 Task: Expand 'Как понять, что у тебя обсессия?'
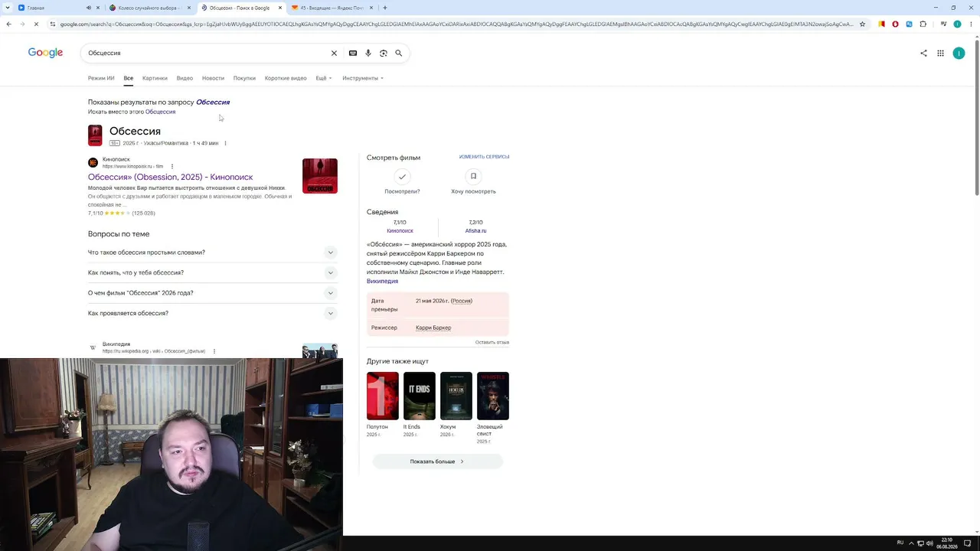212,272
